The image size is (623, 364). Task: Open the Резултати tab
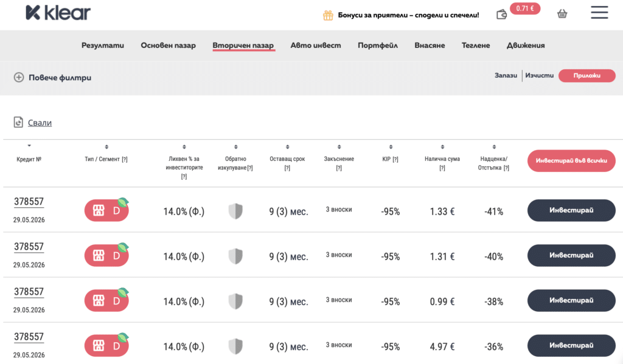click(102, 45)
